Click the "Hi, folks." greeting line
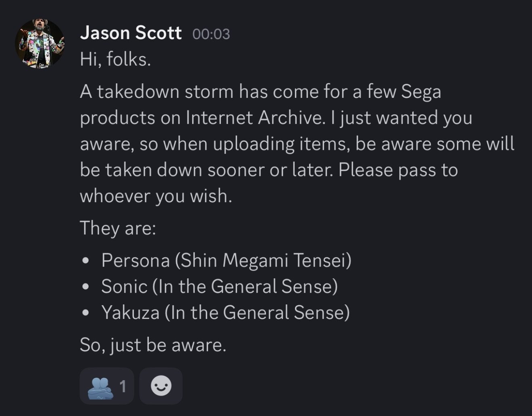532x416 pixels. click(115, 60)
